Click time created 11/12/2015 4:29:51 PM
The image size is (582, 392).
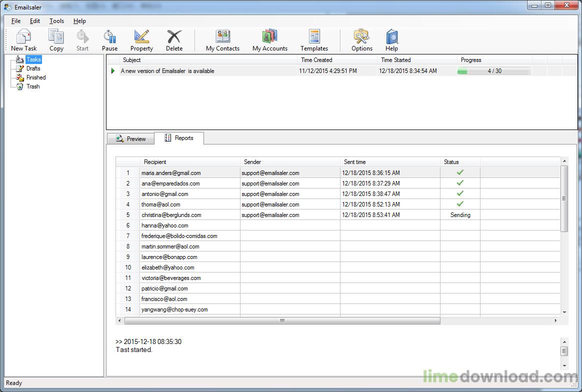(x=327, y=71)
